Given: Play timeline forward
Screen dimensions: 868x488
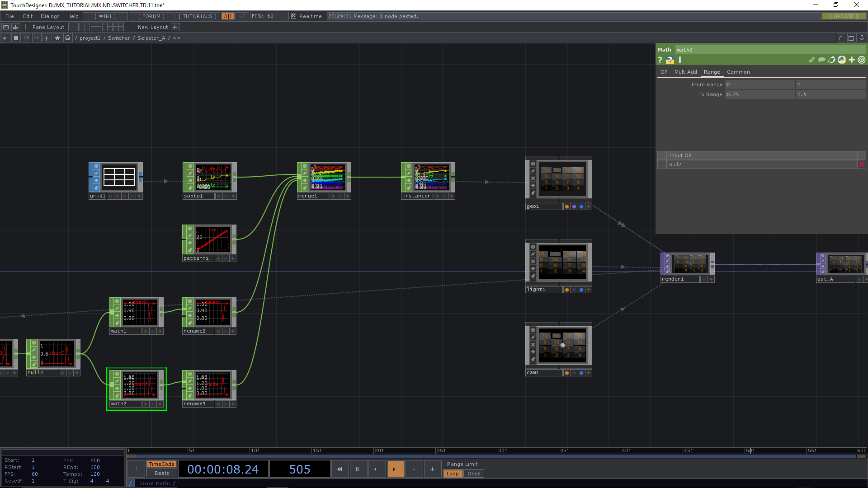Looking at the screenshot, I should [x=395, y=469].
